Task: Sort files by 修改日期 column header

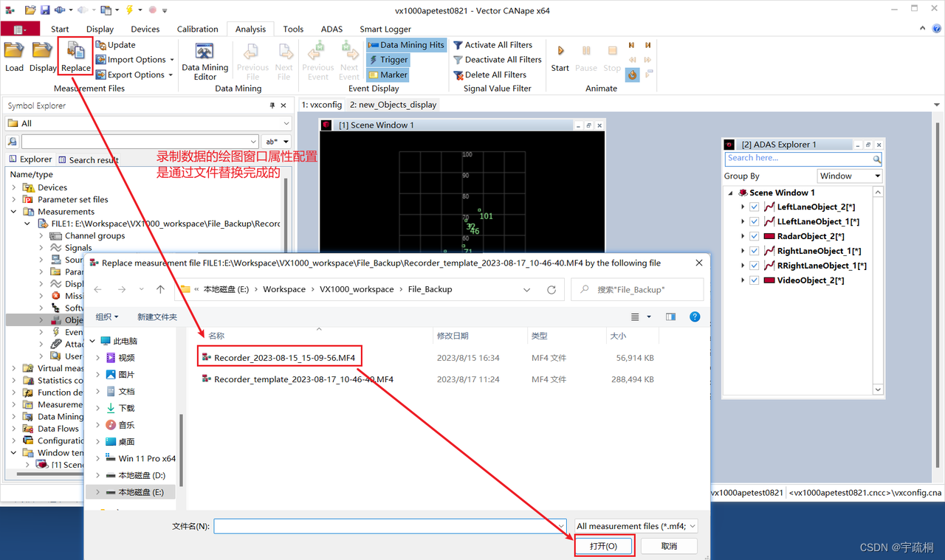Action: click(x=453, y=336)
